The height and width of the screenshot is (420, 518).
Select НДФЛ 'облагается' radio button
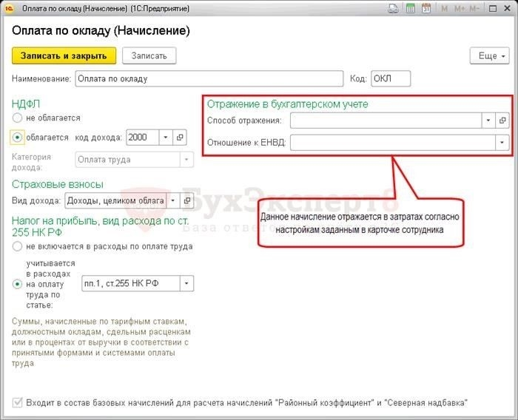click(17, 137)
